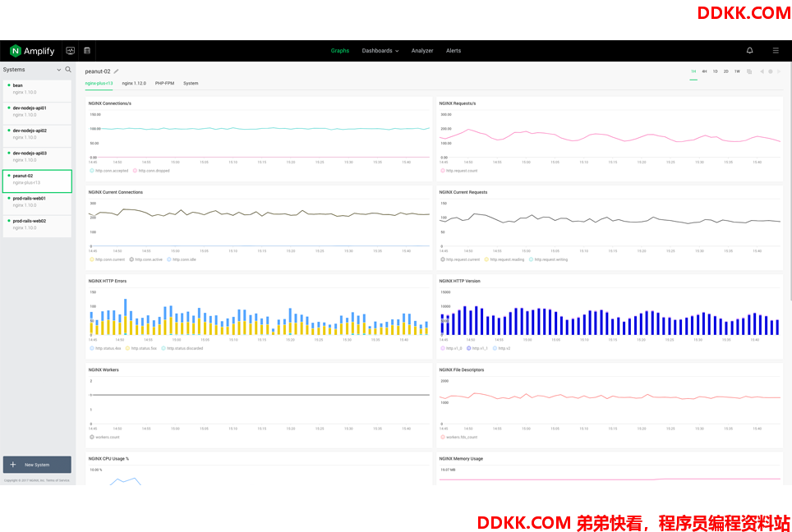Open the inventory database icon
This screenshot has height=532, width=792.
(87, 50)
